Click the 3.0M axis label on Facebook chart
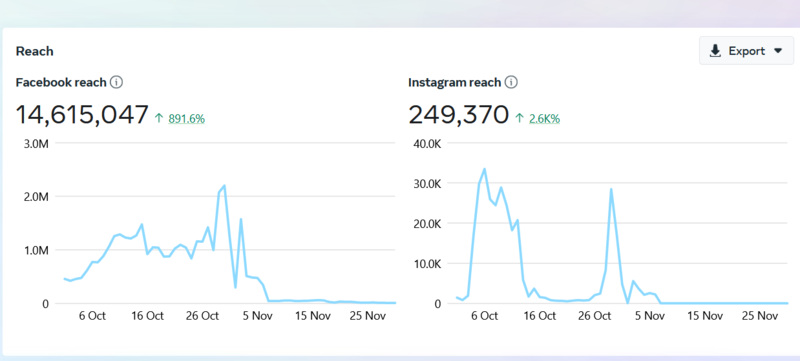The image size is (800, 361). pyautogui.click(x=36, y=143)
